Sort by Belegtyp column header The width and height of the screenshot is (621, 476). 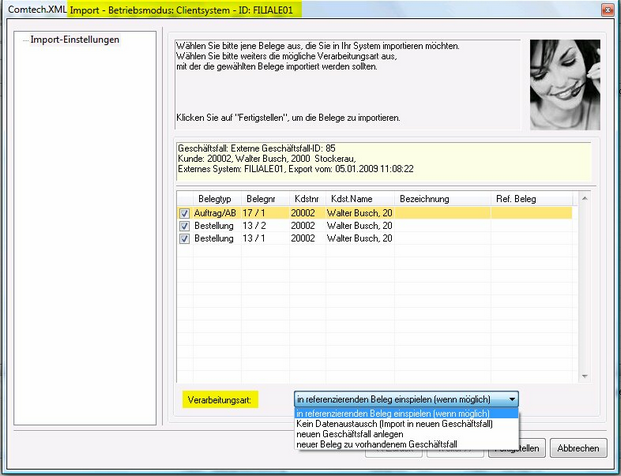(214, 199)
